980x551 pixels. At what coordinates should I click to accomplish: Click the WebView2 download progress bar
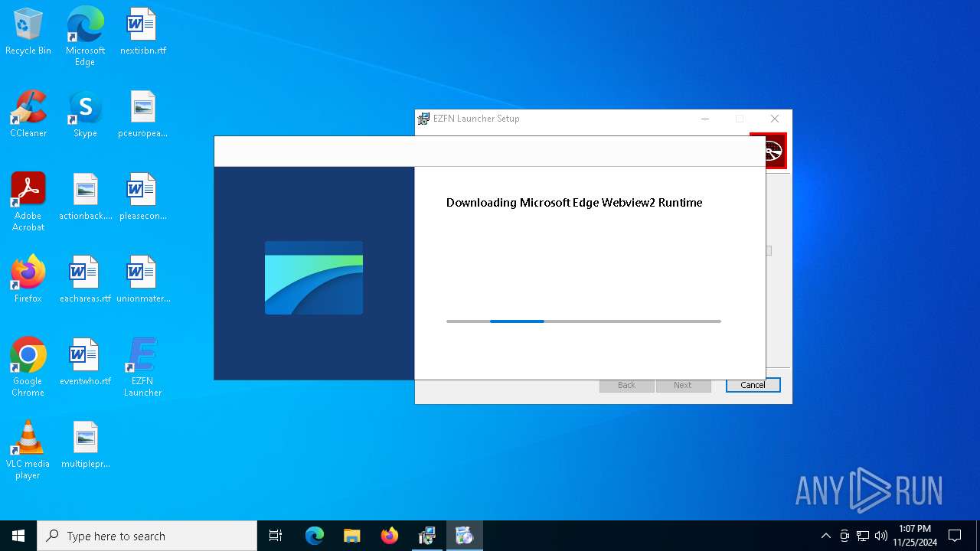[583, 321]
